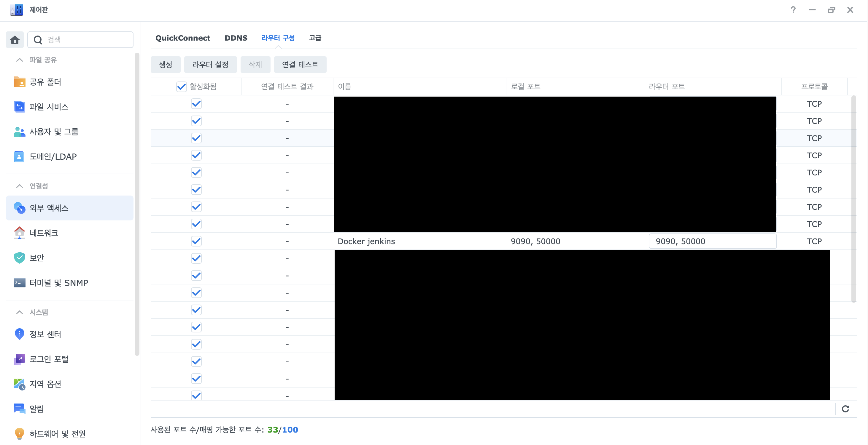Open 보안 security shield icon
Screen dimensions: 868x445
(x=19, y=257)
